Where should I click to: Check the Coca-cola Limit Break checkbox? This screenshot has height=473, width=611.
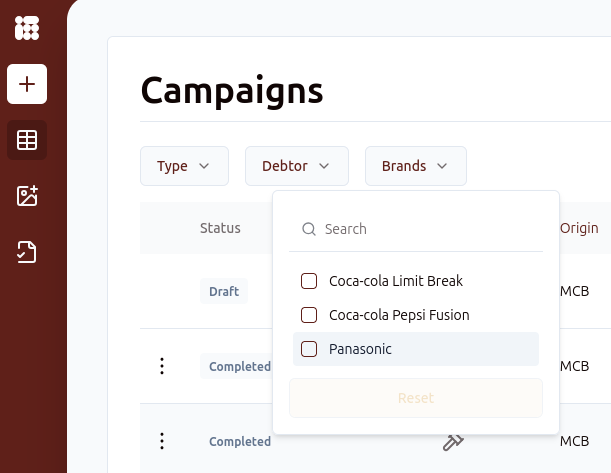point(309,281)
